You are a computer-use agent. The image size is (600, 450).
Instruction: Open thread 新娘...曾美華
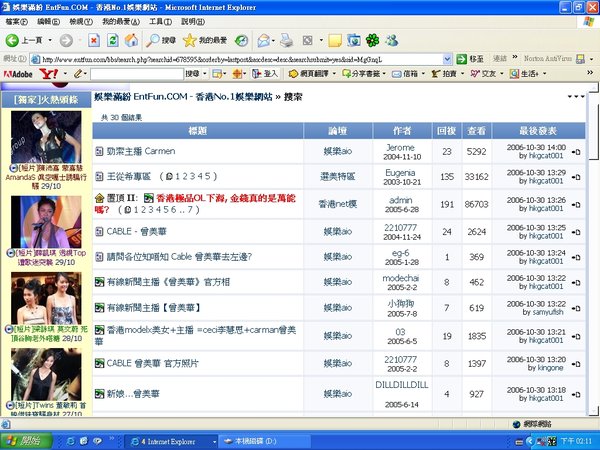(133, 394)
